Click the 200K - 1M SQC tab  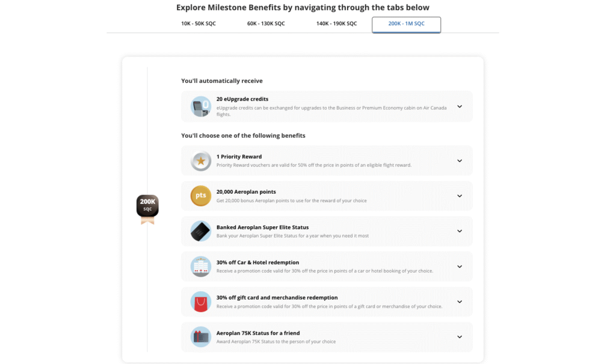tap(406, 25)
